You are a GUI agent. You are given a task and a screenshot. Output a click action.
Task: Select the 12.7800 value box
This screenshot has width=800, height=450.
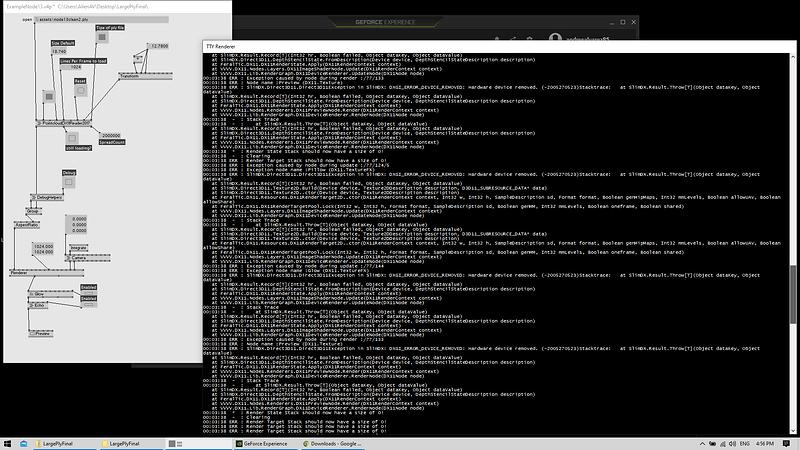click(158, 46)
